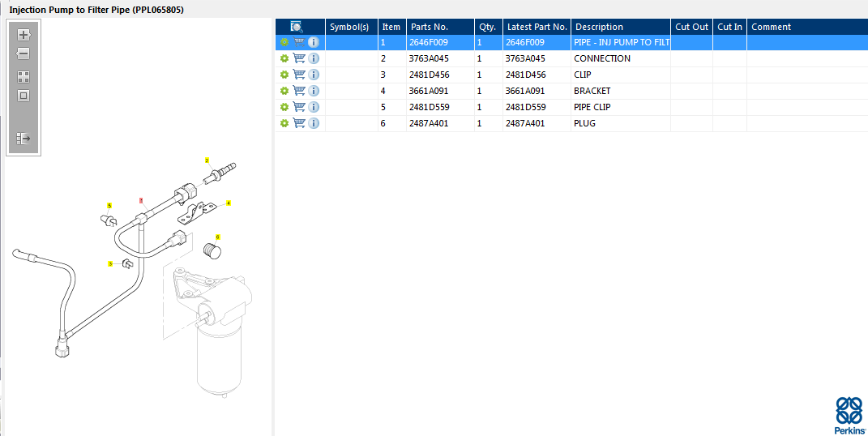
Task: Click the four-squares view icon in diagram toolbar
Action: point(24,77)
